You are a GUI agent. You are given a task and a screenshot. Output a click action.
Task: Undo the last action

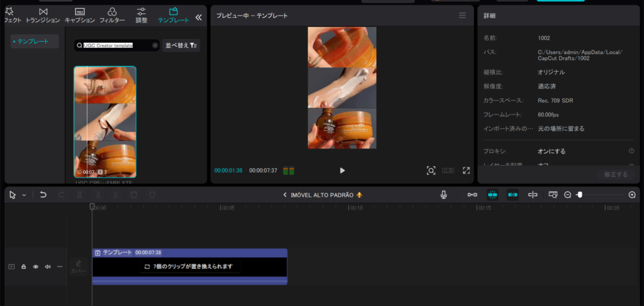[43, 195]
